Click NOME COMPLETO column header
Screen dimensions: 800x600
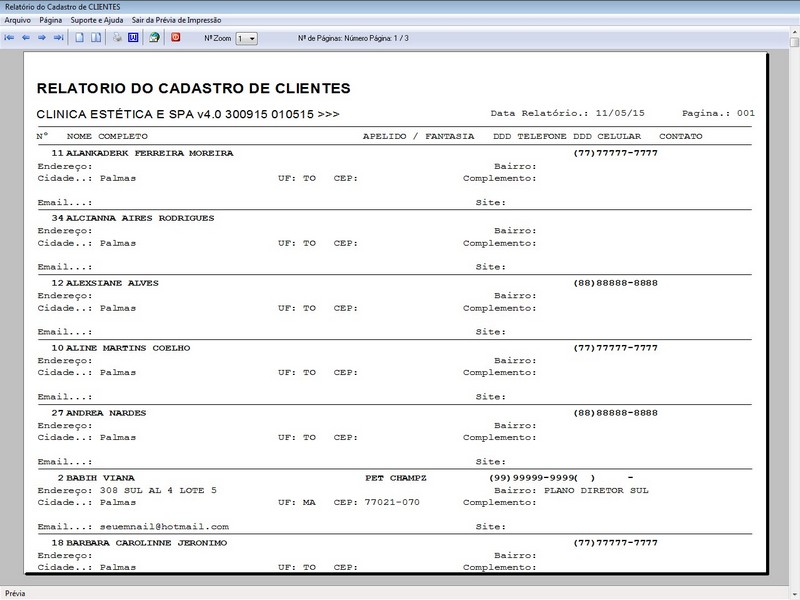(107, 136)
